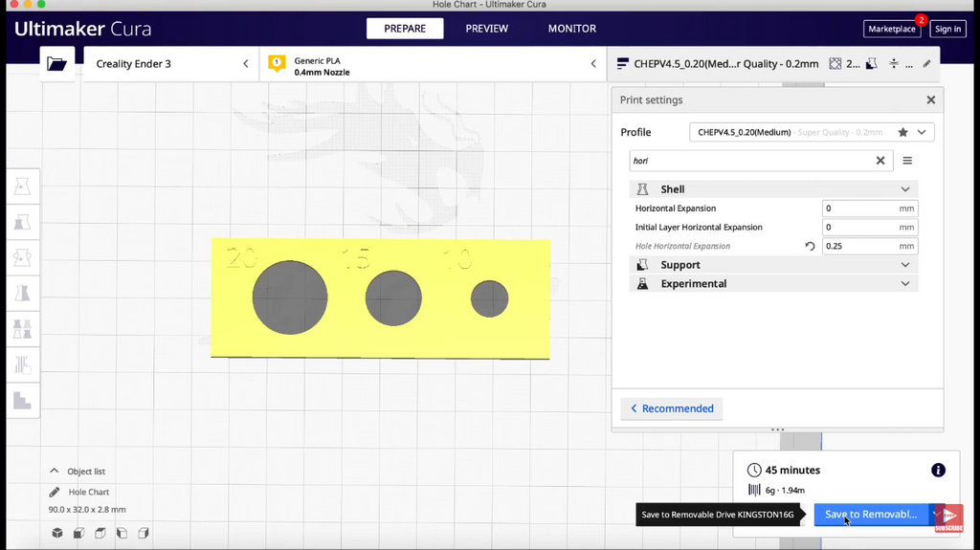Edit the Horizontal Expansion value field
Viewport: 980px width, 550px height.
[870, 209]
